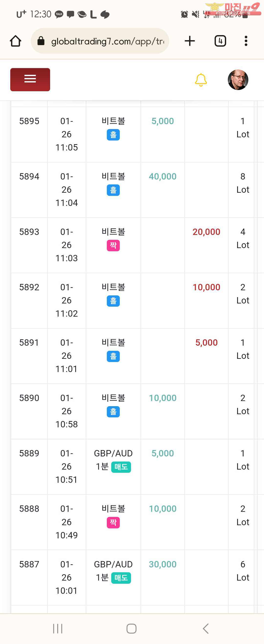Tap the yellow notification bell
This screenshot has width=264, height=644.
coord(201,80)
